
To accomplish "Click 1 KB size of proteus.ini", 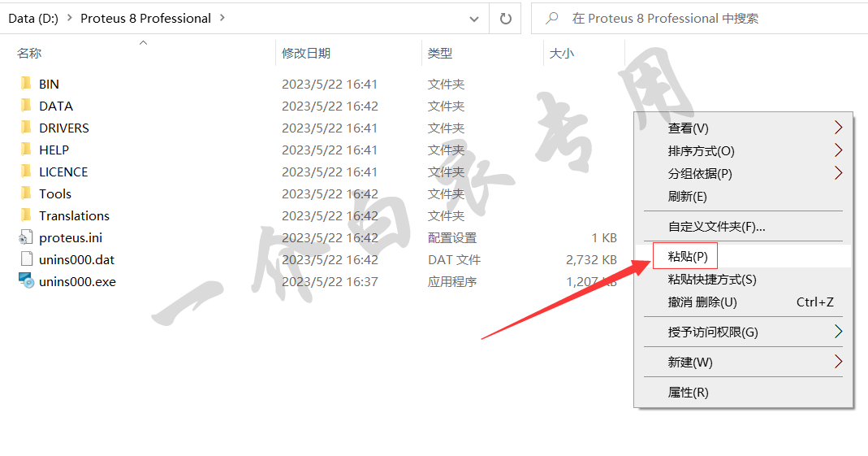I will coord(604,237).
